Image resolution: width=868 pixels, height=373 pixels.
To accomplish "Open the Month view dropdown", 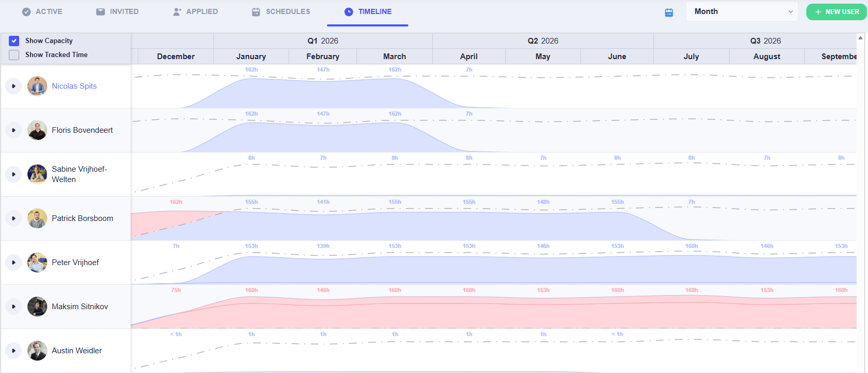I will 742,11.
